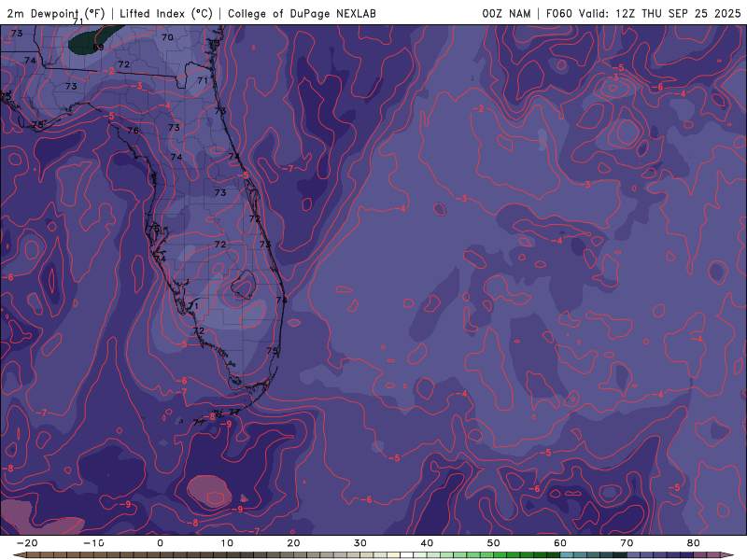Click the 70 dewpoint label in north Florida
The height and width of the screenshot is (560, 747).
click(x=167, y=37)
